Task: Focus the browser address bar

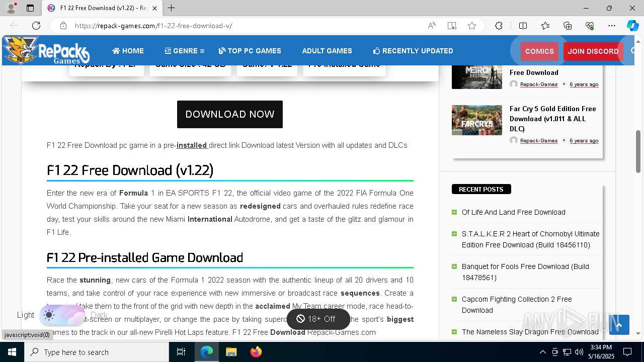Action: (x=247, y=26)
